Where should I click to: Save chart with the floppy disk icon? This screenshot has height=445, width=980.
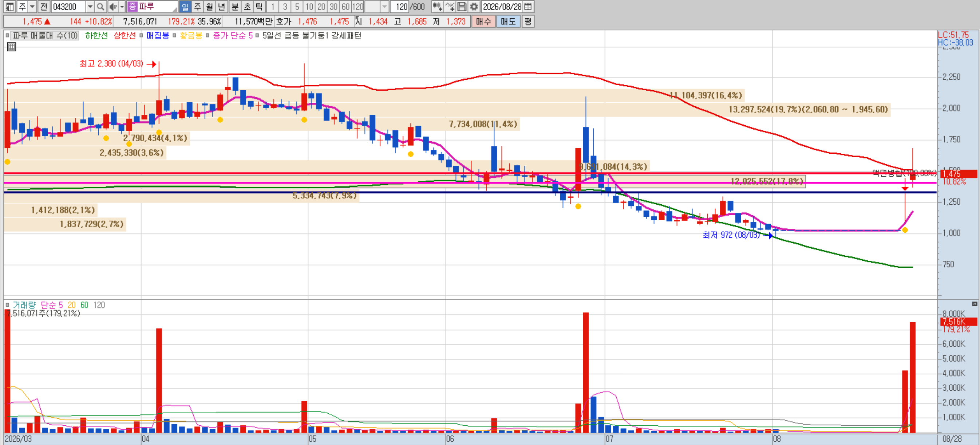coord(462,7)
